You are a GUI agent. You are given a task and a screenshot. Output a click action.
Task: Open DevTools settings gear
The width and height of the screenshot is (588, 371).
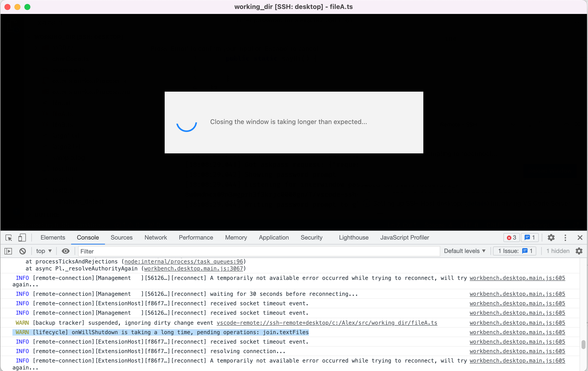point(551,238)
